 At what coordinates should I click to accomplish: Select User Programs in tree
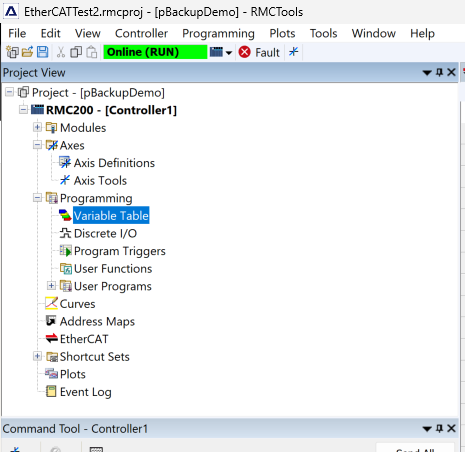click(113, 286)
